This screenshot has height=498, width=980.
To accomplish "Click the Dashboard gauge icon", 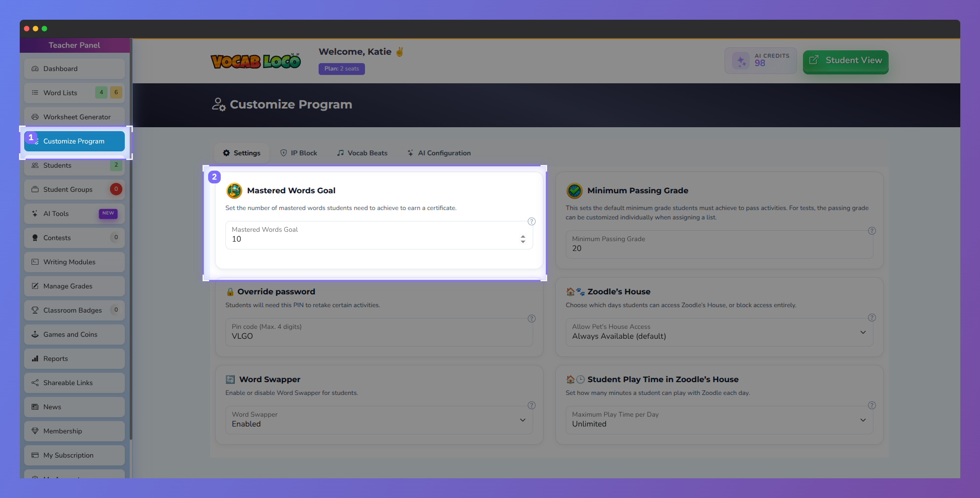I will tap(35, 69).
